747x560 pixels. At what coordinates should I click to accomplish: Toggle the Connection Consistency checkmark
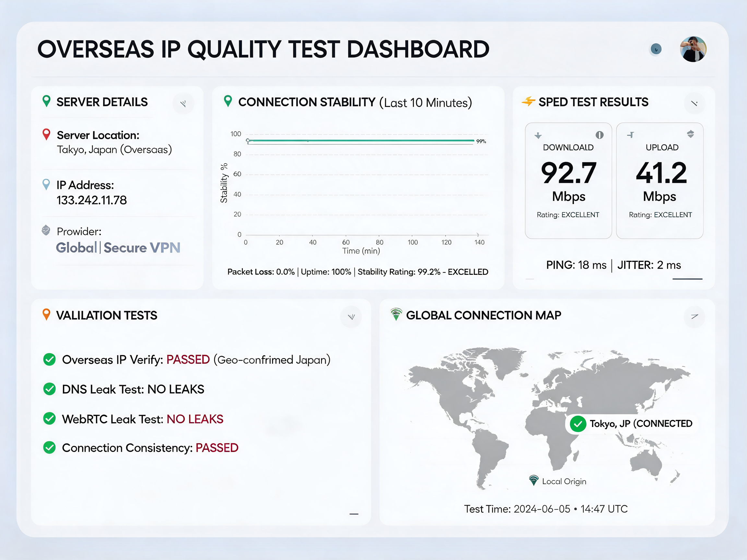tap(50, 448)
